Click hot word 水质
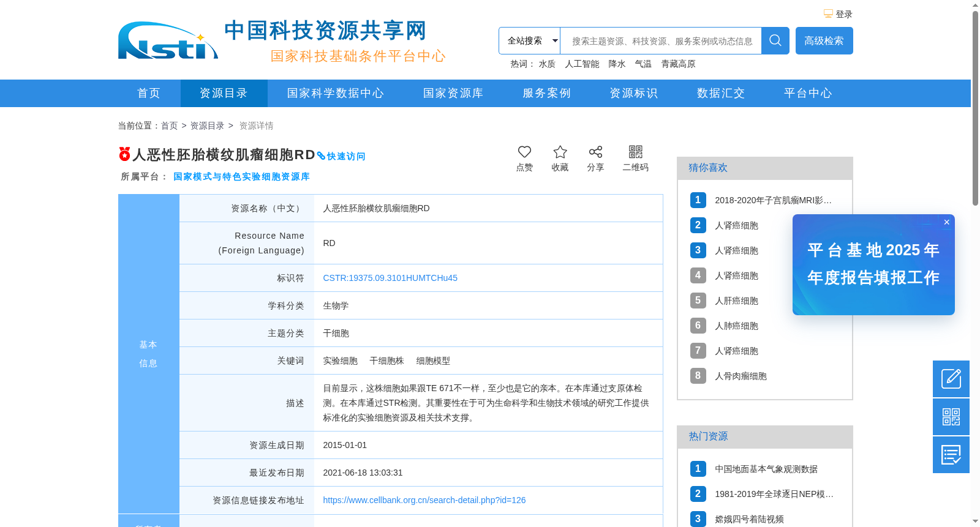This screenshot has height=527, width=980. 547,64
